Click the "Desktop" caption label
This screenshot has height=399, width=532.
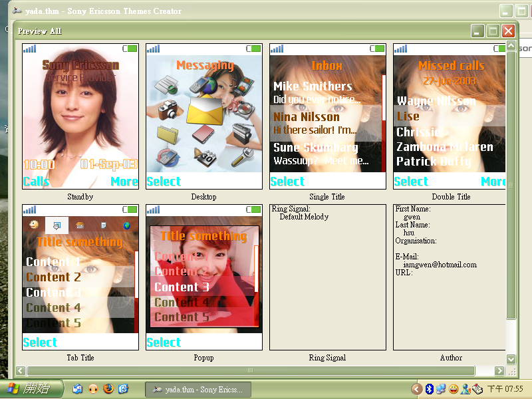click(204, 197)
